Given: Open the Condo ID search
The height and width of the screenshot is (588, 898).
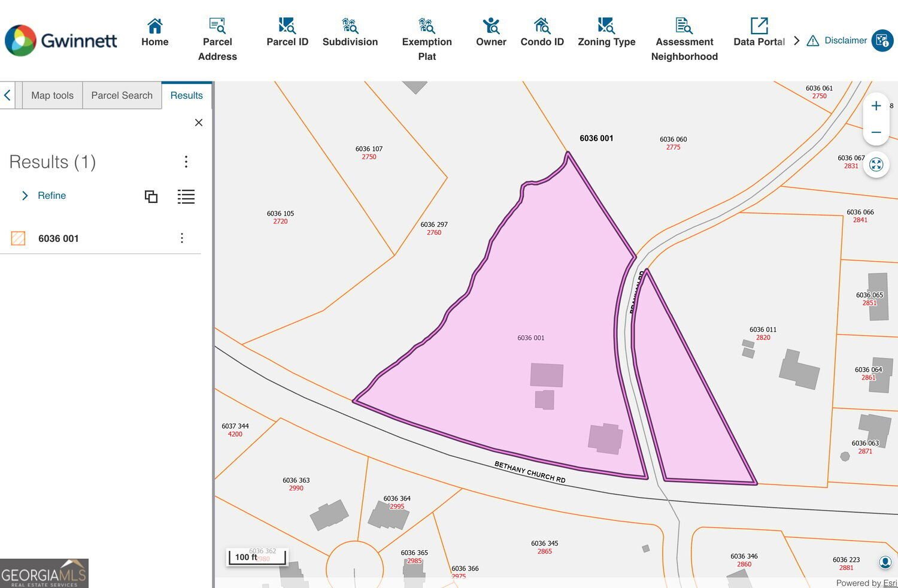Looking at the screenshot, I should click(x=542, y=33).
